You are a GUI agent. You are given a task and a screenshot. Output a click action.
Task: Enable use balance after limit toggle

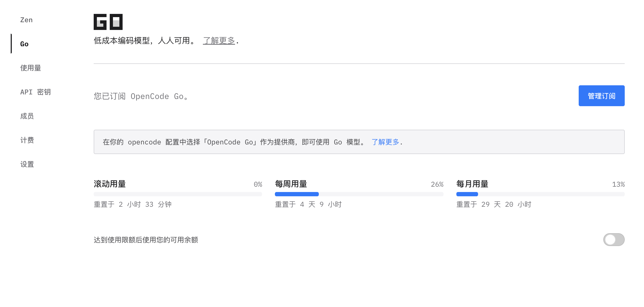[613, 240]
